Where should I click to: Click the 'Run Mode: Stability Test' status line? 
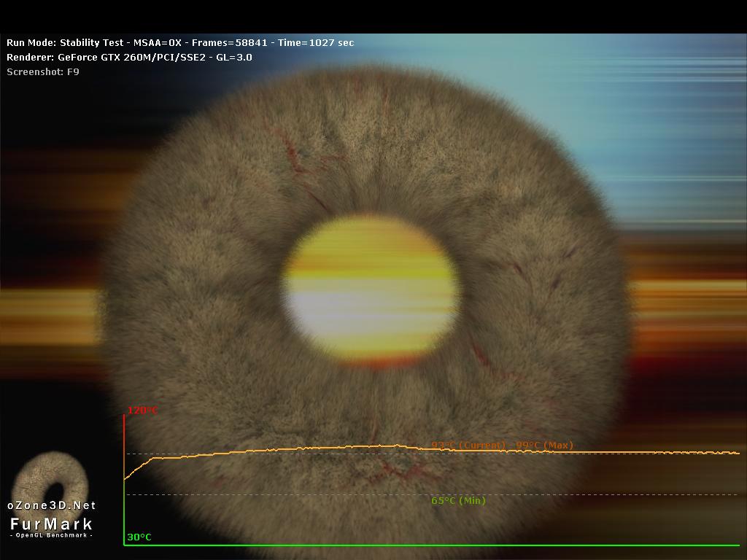(180, 43)
